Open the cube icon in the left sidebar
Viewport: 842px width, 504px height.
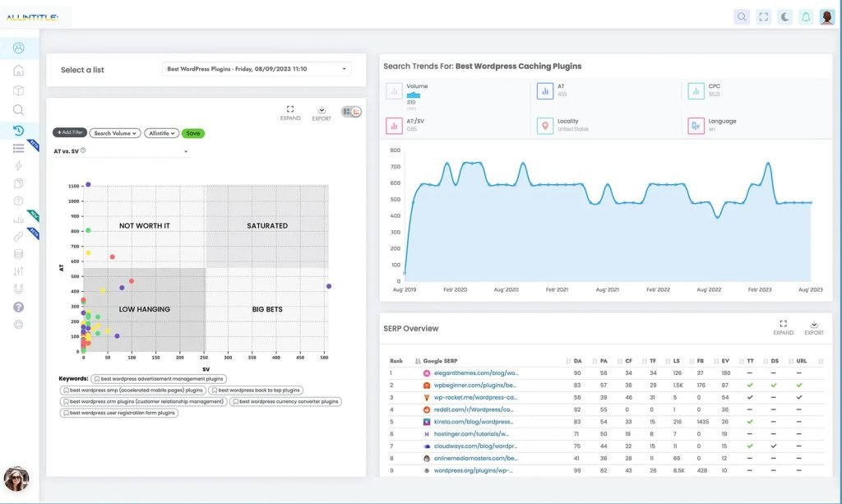(18, 90)
